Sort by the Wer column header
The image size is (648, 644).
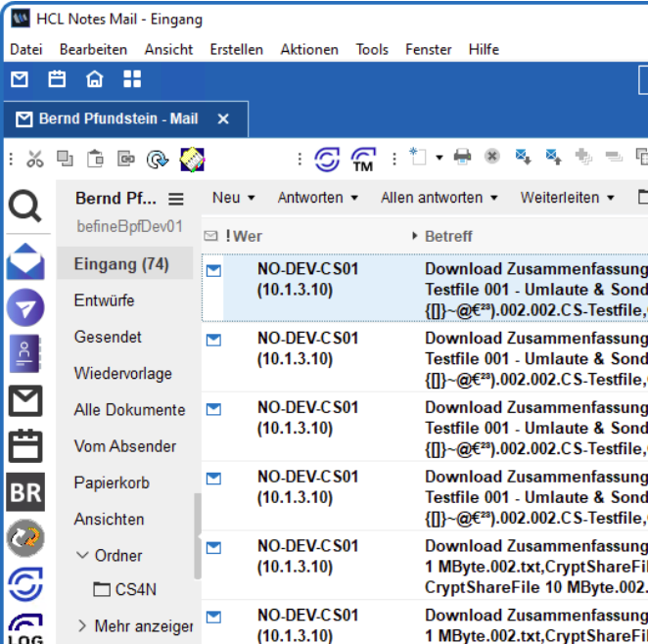pyautogui.click(x=247, y=236)
